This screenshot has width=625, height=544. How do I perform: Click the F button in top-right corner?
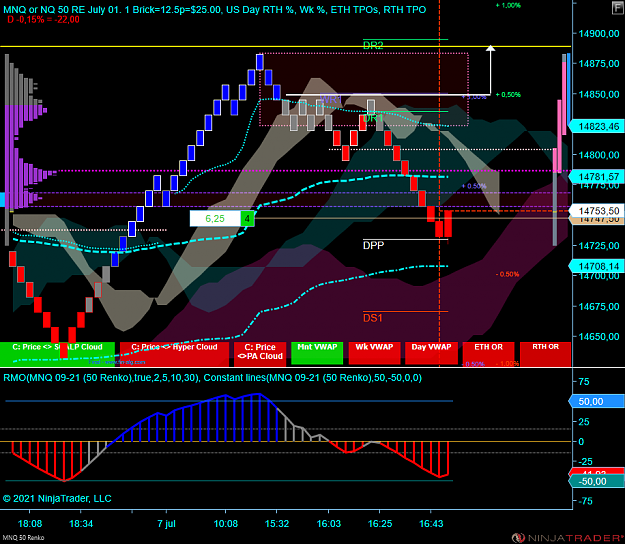618,8
